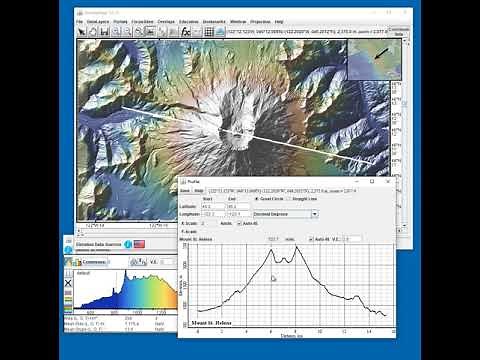The height and width of the screenshot is (360, 480).
Task: Click the elevation color histogram
Action: pyautogui.click(x=125, y=290)
